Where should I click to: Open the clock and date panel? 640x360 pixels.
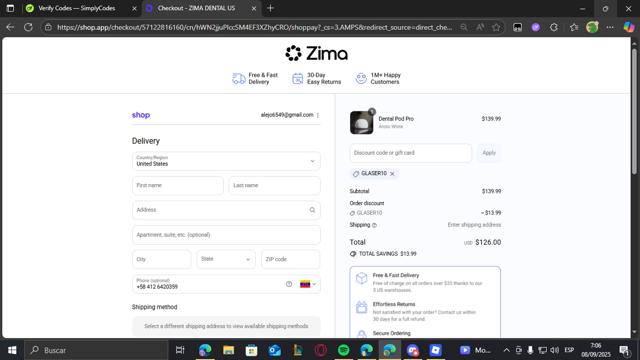tap(596, 350)
